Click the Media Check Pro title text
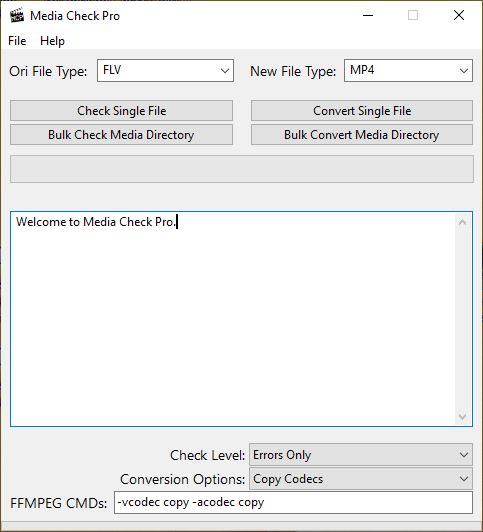This screenshot has width=483, height=532. click(x=75, y=16)
